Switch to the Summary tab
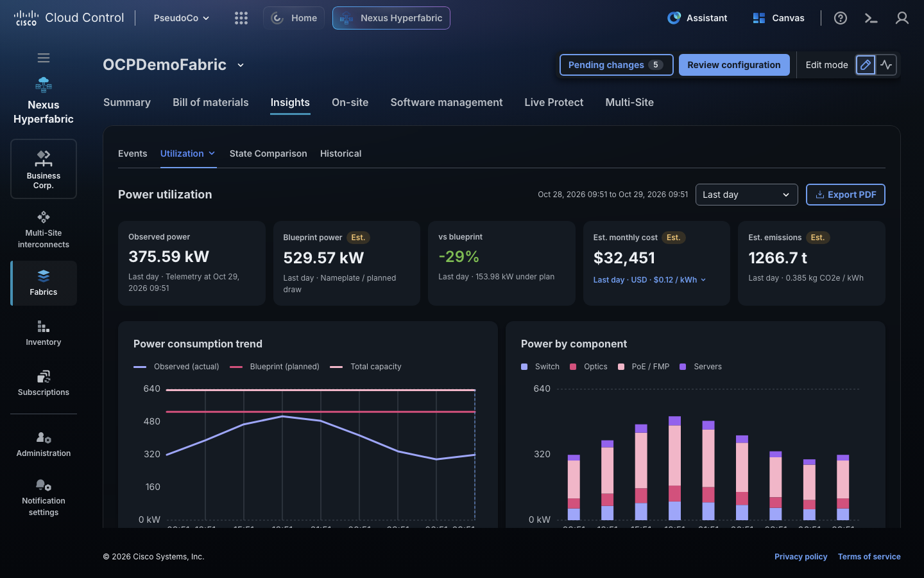 (127, 102)
